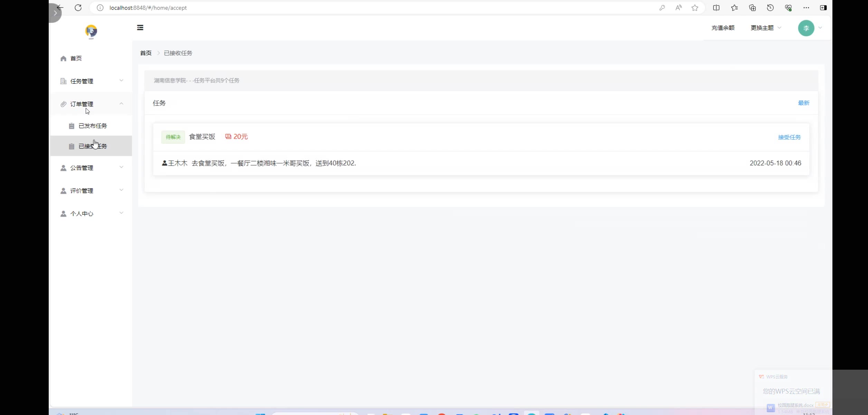Go to 首页 in sidebar
Image resolution: width=868 pixels, height=415 pixels.
tap(76, 58)
